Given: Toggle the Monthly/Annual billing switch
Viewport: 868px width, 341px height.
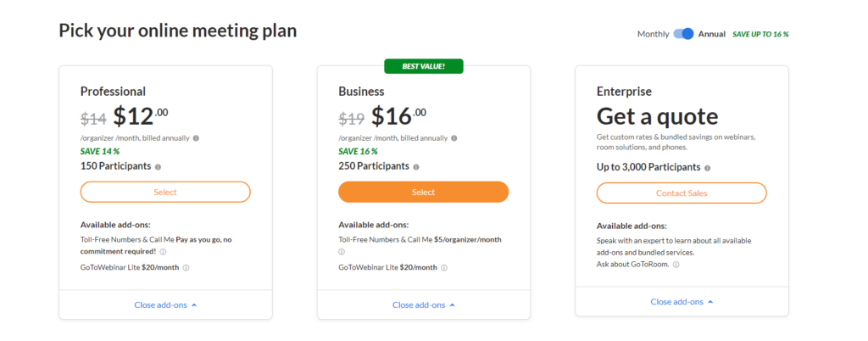Looking at the screenshot, I should [x=684, y=34].
